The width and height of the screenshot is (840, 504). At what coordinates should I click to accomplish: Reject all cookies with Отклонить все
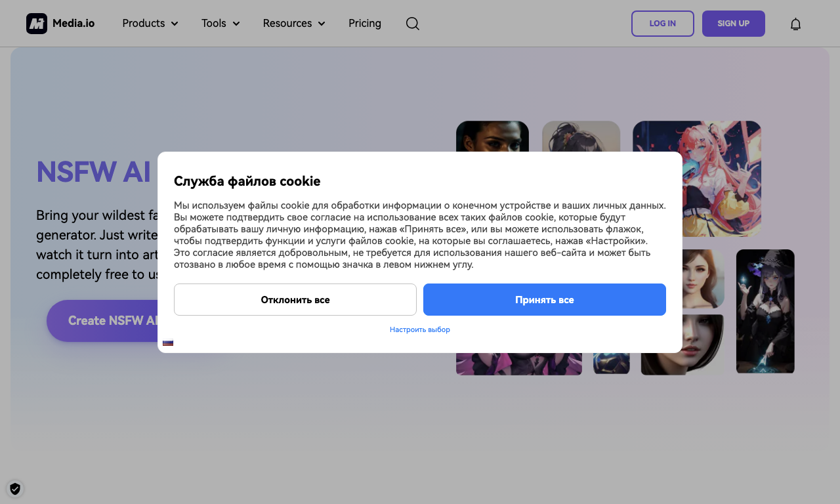[295, 300]
